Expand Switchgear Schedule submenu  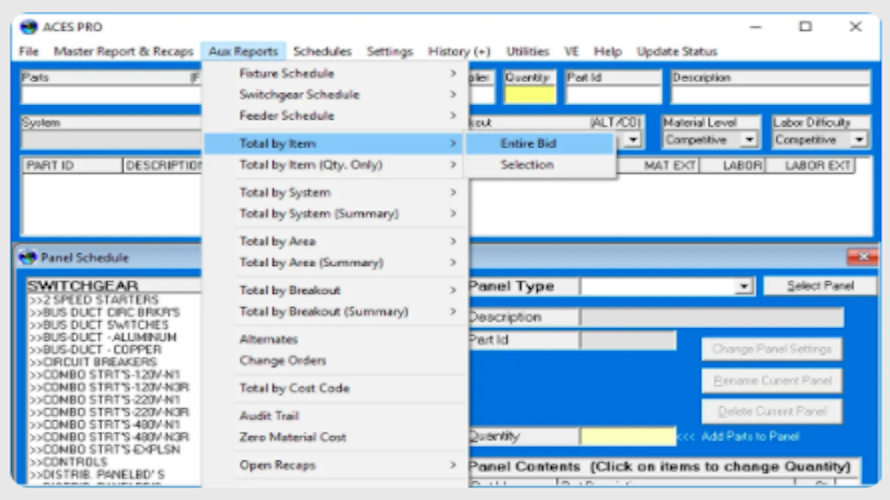[x=335, y=94]
